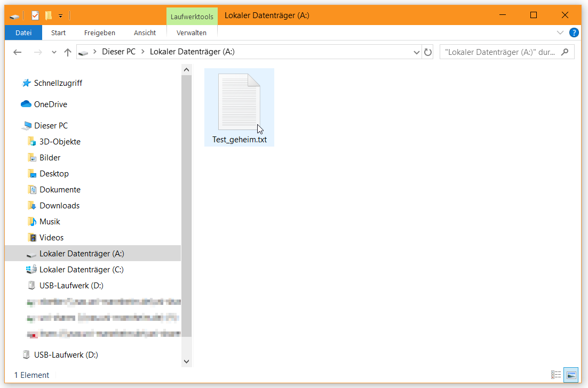588x388 pixels.
Task: Open the Datei menu
Action: pos(23,33)
